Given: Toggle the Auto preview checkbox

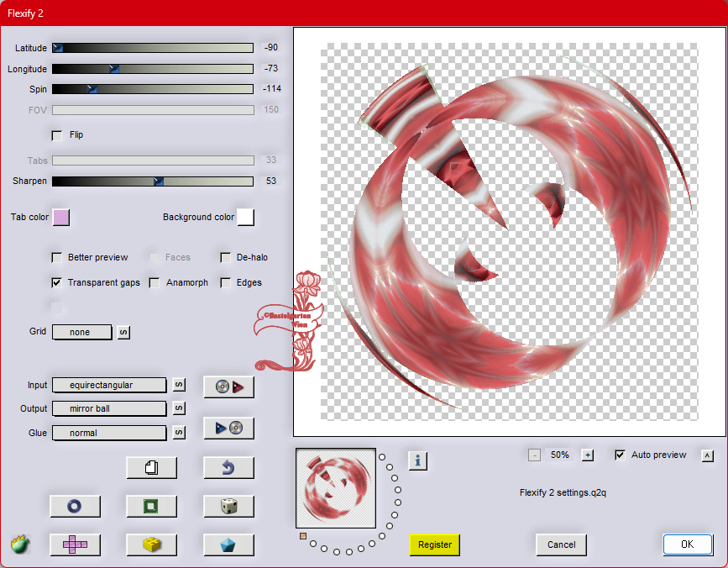Looking at the screenshot, I should pos(620,455).
